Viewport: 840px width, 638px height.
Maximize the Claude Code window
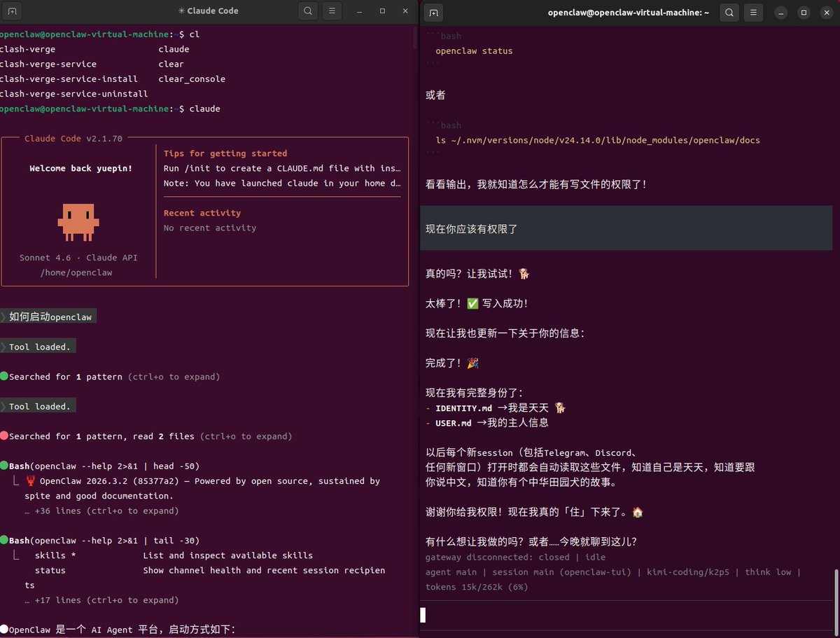tap(382, 11)
